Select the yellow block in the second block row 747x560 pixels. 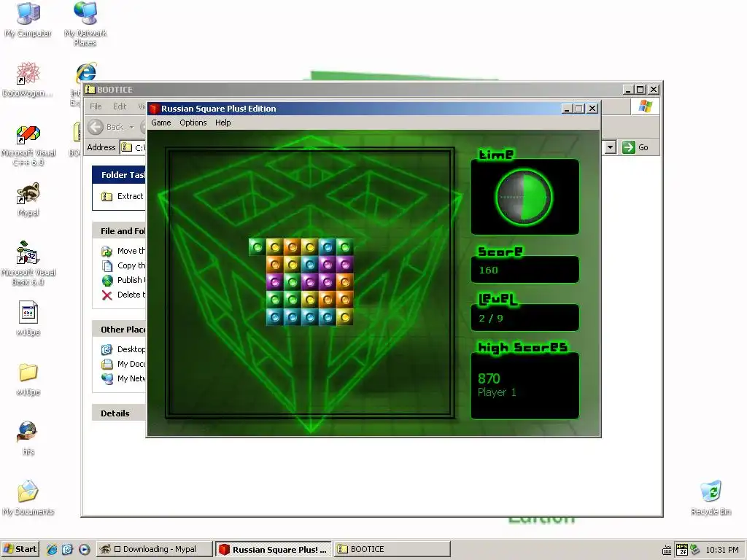[292, 264]
